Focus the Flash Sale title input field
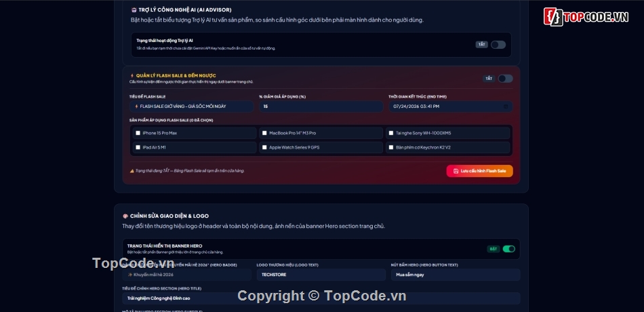This screenshot has height=312, width=644. coord(191,106)
